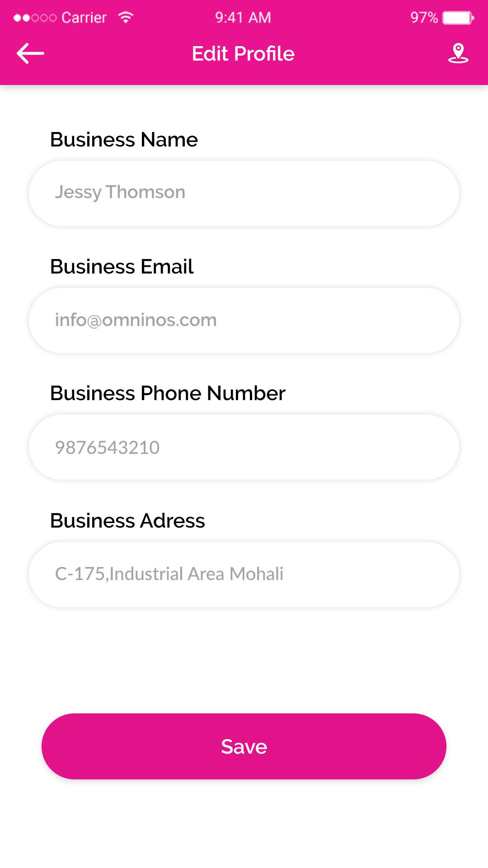Select the Business Phone Number field
This screenshot has width=488, height=868.
[244, 447]
